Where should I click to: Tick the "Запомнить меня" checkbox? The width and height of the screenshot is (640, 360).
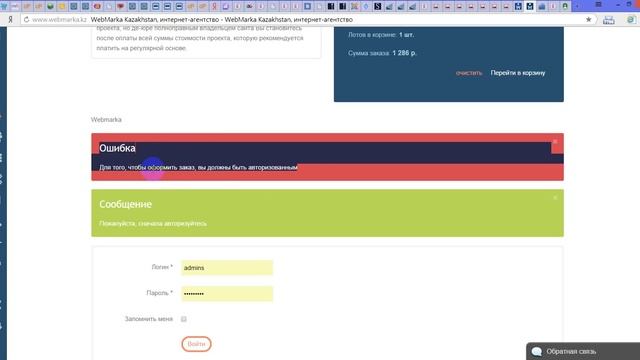184,319
